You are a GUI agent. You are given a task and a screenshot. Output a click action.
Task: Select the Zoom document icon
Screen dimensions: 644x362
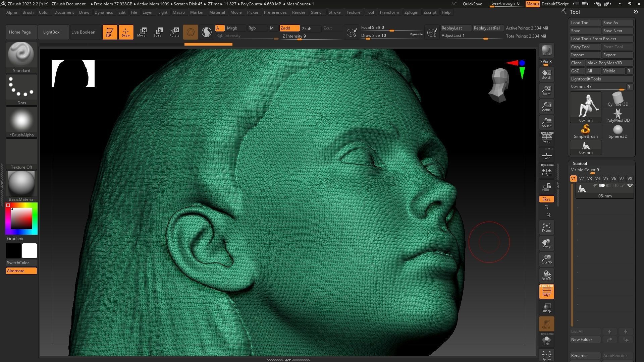[546, 90]
